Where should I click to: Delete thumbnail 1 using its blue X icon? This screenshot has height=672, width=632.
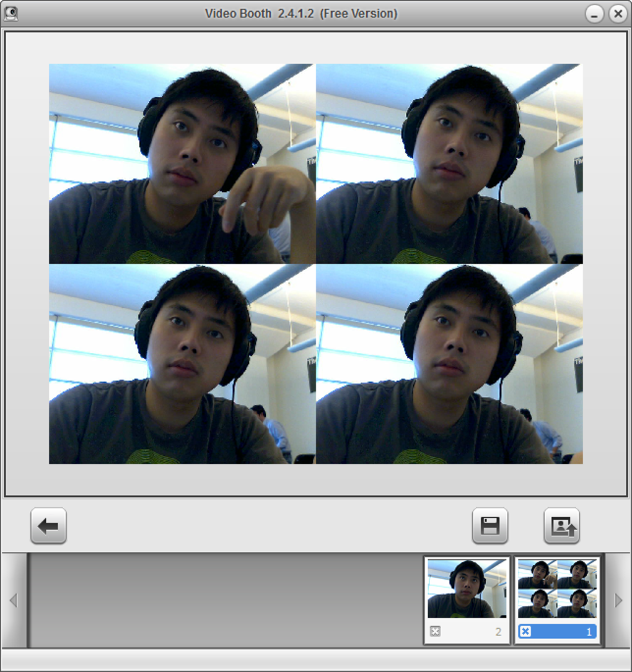[x=525, y=631]
